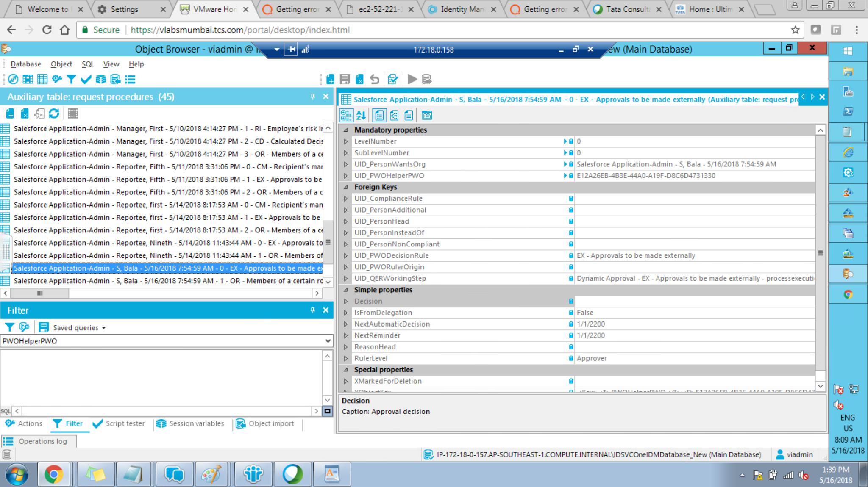The image size is (868, 487).
Task: Open the Database menu
Action: click(26, 64)
